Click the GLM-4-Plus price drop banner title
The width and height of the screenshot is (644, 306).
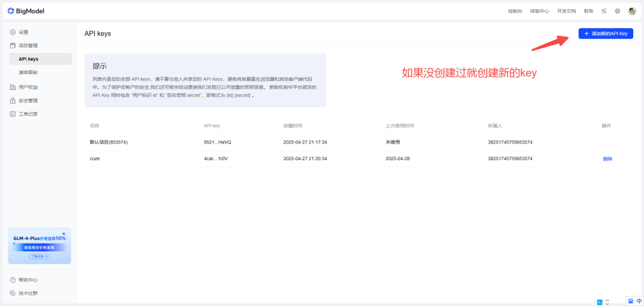[39, 238]
